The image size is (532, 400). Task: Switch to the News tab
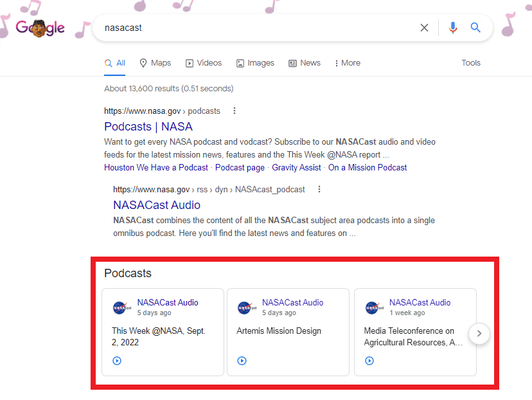click(305, 62)
